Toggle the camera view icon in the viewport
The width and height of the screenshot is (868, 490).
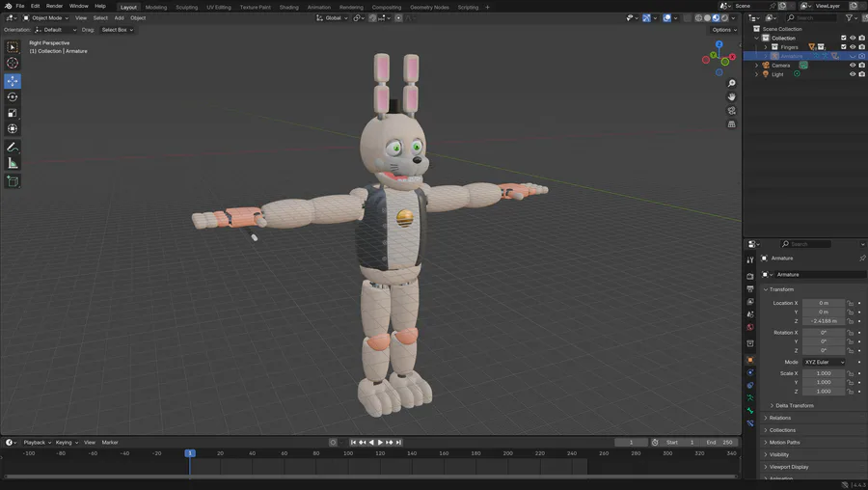point(731,111)
